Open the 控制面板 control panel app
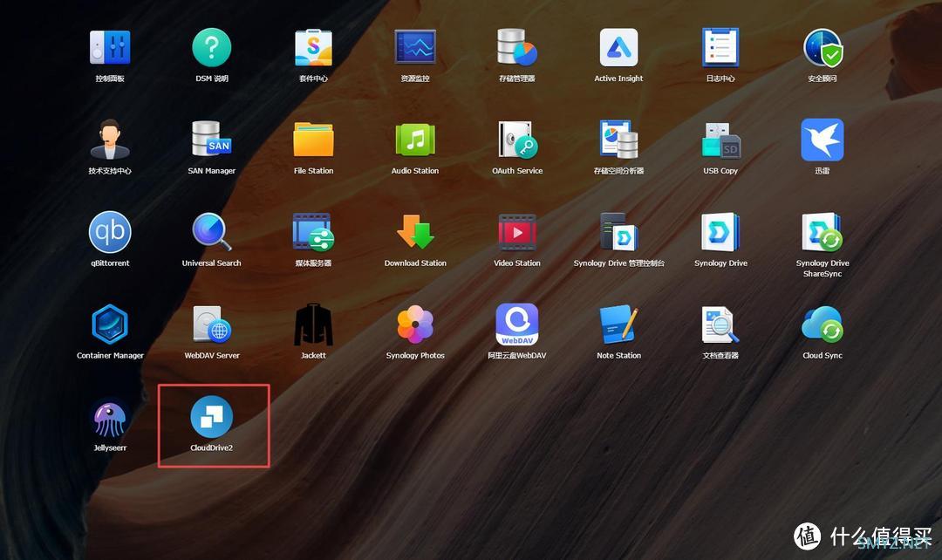 pyautogui.click(x=110, y=47)
